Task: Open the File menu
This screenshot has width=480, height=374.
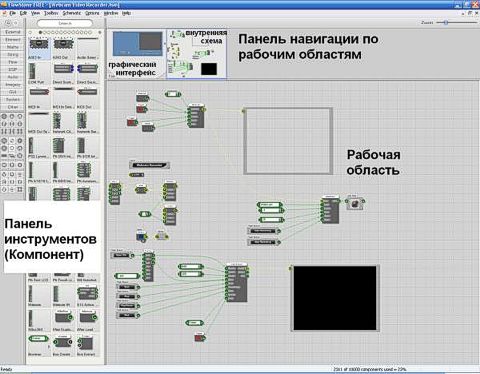Action: click(13, 13)
